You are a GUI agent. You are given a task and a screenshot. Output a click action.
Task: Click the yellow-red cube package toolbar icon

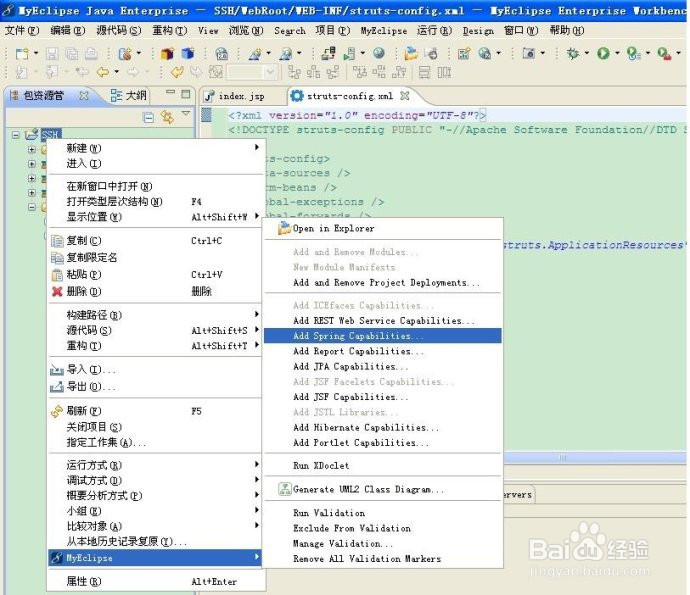point(167,54)
